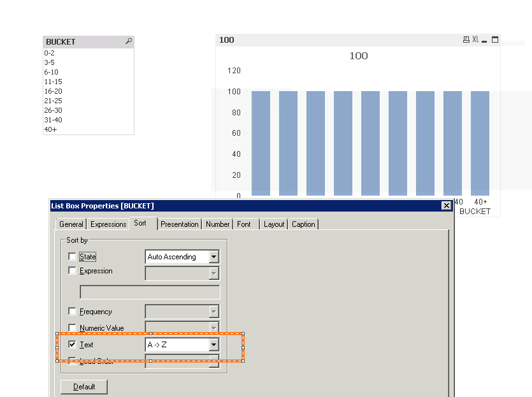Select 16-20 in BUCKET list

88,91
